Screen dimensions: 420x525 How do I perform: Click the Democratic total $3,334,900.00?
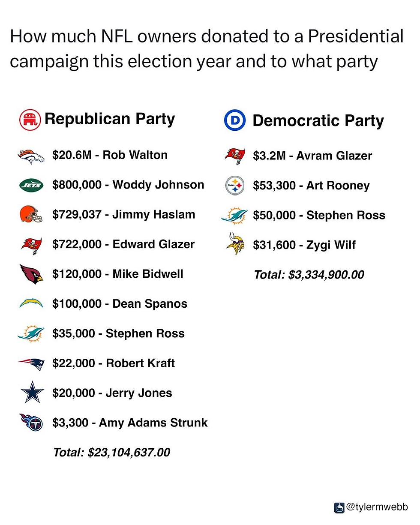(x=309, y=274)
